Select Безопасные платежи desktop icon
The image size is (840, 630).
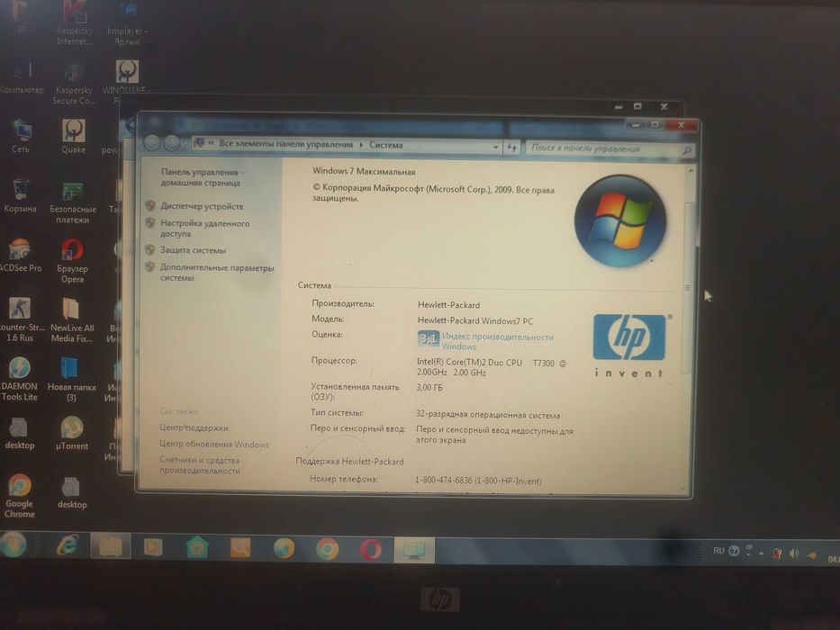coord(73,202)
